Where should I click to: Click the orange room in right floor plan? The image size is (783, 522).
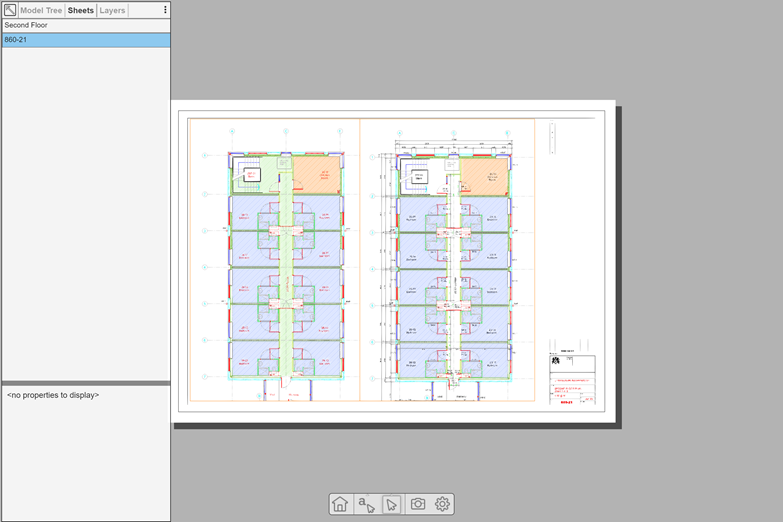484,177
